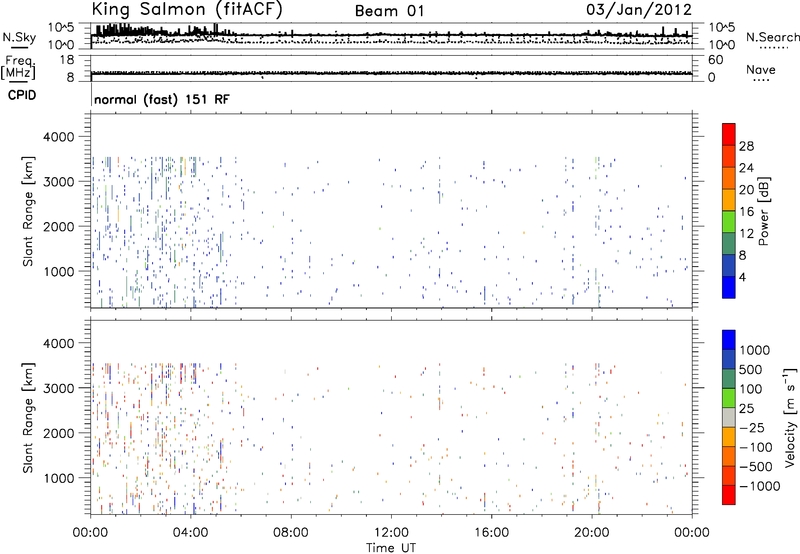Click the '20:00' time axis label

pyautogui.click(x=592, y=533)
